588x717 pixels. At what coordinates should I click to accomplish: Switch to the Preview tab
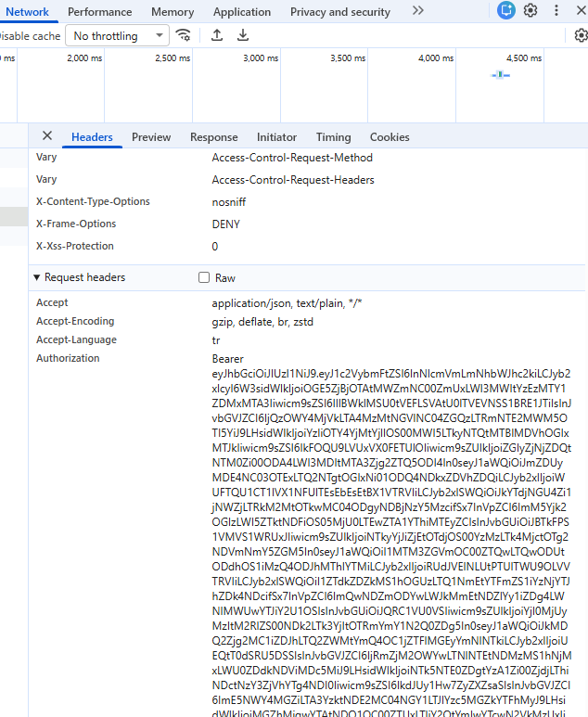click(151, 137)
